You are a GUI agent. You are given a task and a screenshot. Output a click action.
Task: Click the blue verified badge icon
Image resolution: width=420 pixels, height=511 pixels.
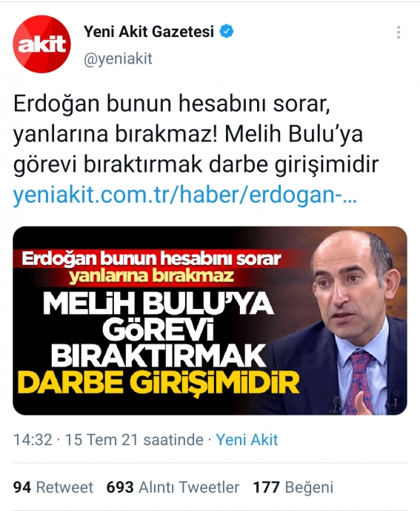pos(227,32)
